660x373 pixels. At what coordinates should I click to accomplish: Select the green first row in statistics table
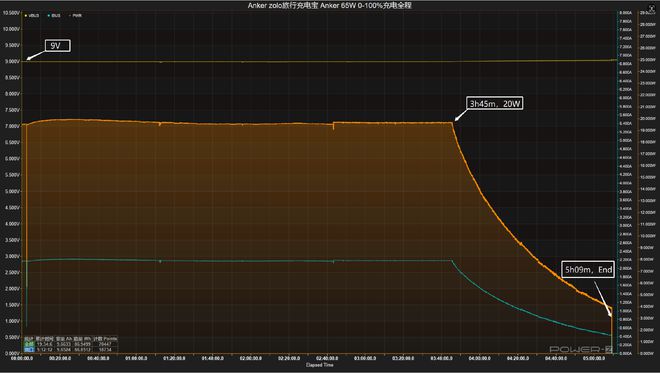click(71, 344)
